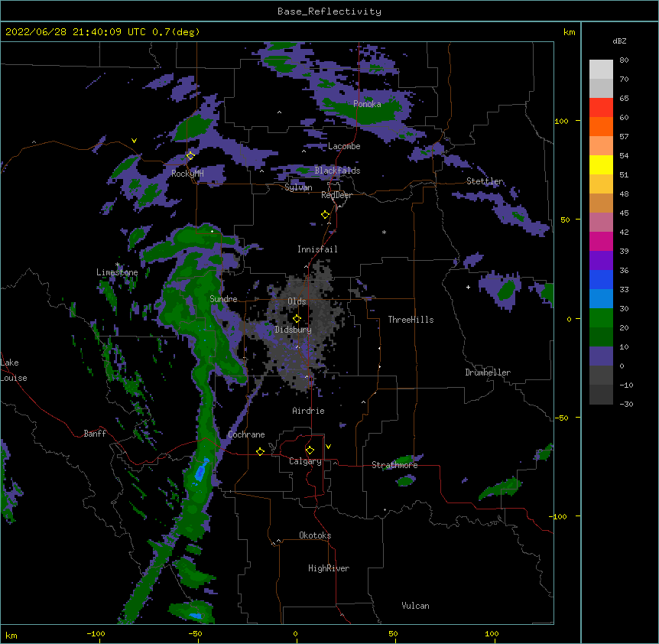Select the bright yellow 51-54 dBZ swatch
The image size is (659, 644).
[x=601, y=164]
